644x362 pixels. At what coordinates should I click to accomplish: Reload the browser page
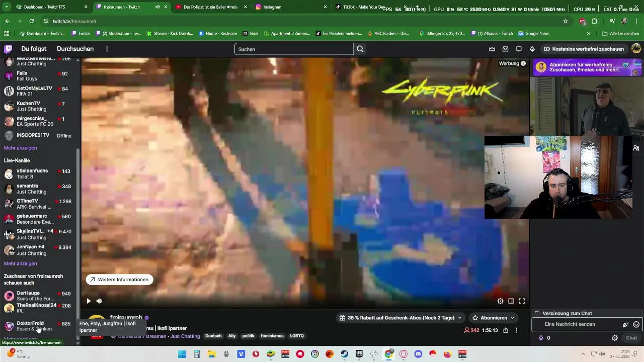31,21
